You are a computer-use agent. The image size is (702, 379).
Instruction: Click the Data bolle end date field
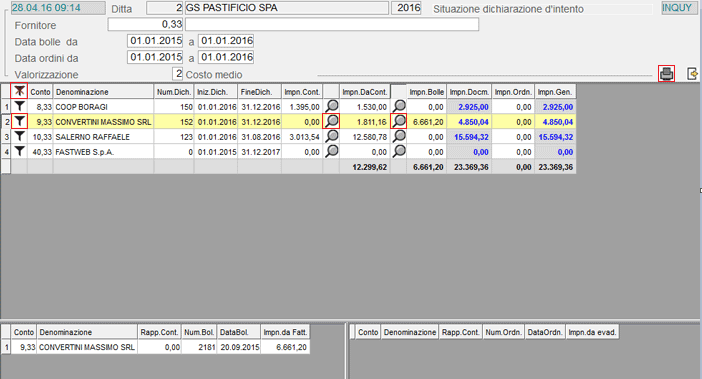(226, 41)
